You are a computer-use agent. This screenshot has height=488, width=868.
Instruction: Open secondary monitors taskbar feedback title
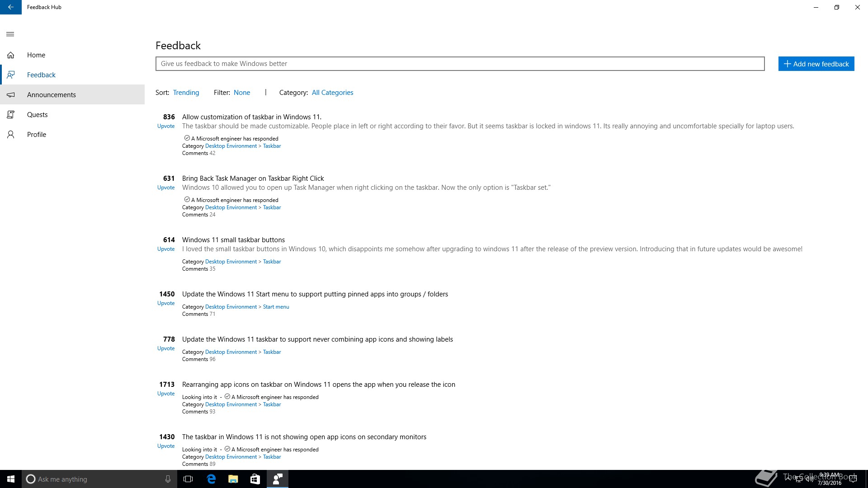(x=304, y=437)
